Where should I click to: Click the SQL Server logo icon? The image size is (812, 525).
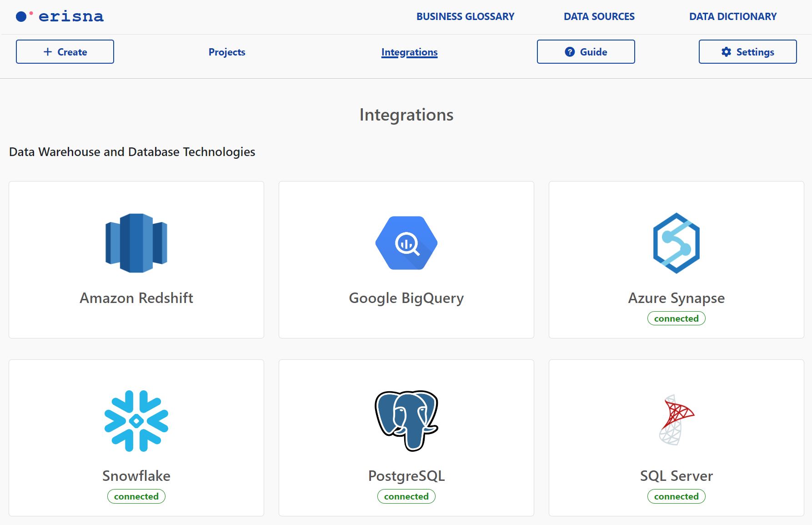677,420
